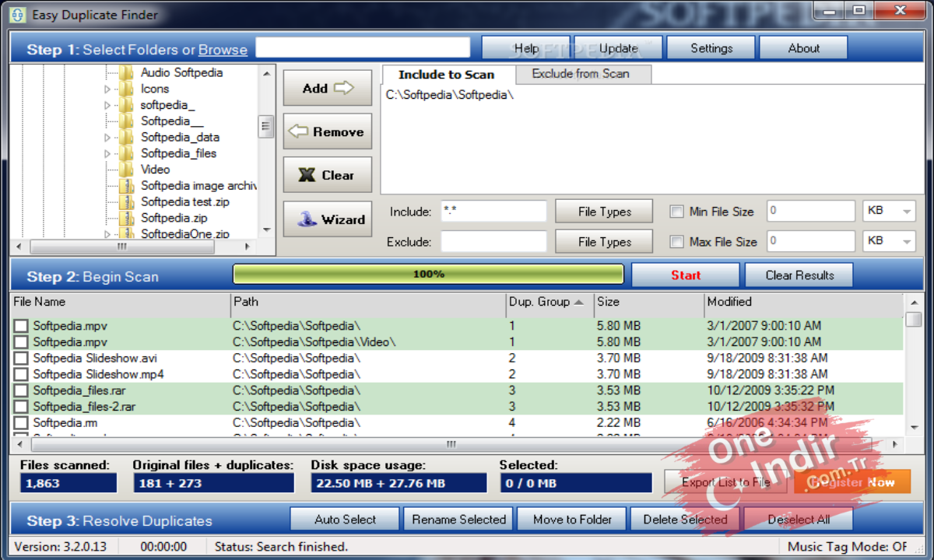Click the Include pattern input field
The width and height of the screenshot is (934, 560).
coord(494,211)
